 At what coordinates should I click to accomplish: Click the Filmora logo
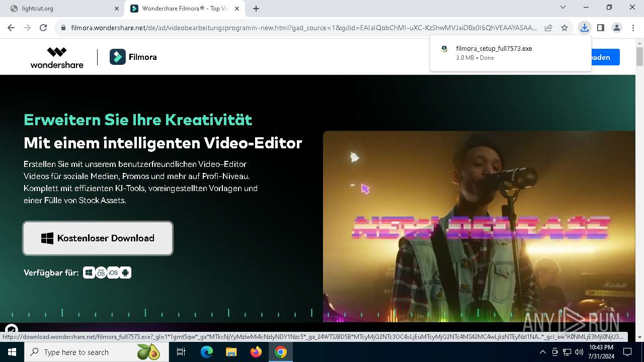133,57
